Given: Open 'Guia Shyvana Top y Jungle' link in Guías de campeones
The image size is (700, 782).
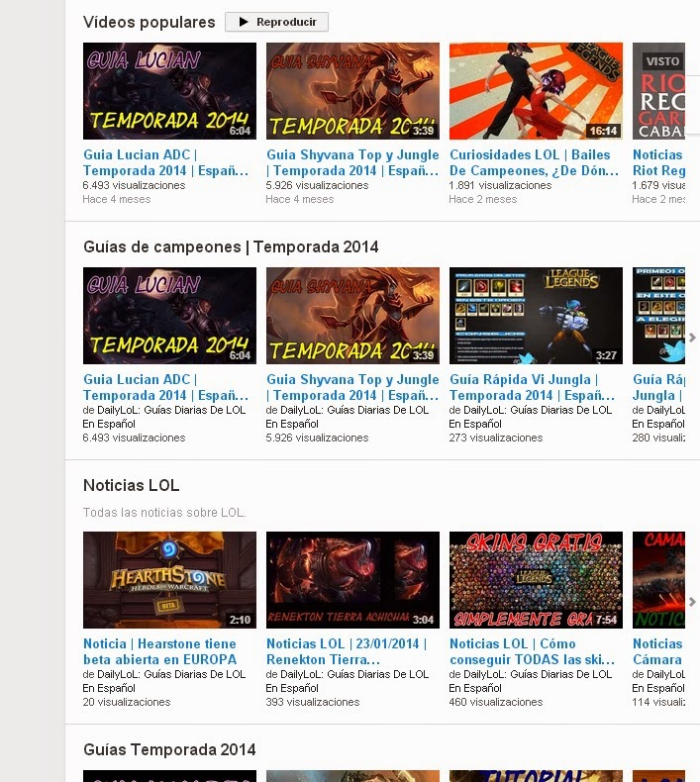Looking at the screenshot, I should (352, 387).
